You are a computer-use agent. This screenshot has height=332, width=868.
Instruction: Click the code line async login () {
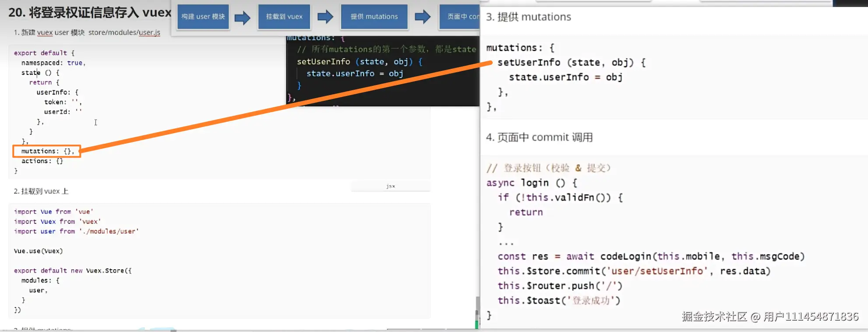(x=532, y=183)
